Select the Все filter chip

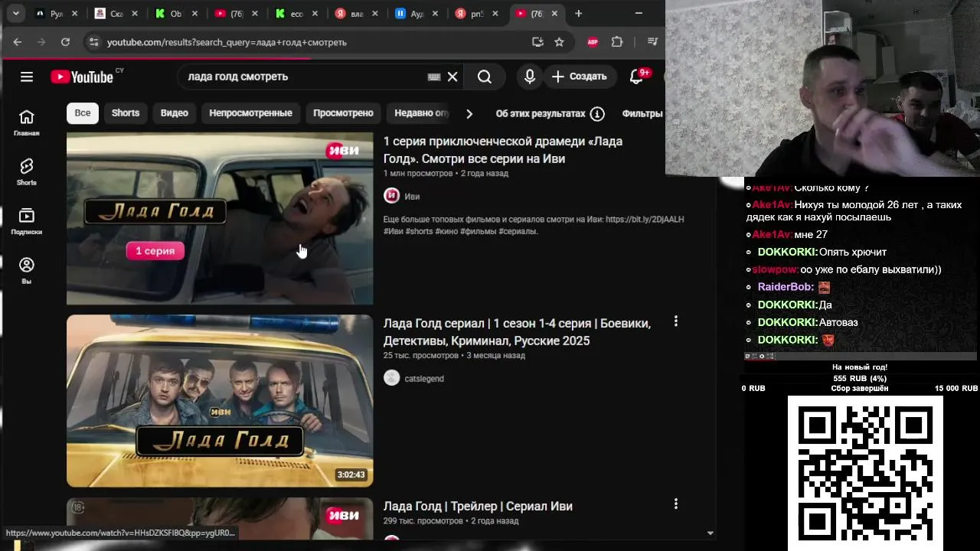tap(83, 112)
